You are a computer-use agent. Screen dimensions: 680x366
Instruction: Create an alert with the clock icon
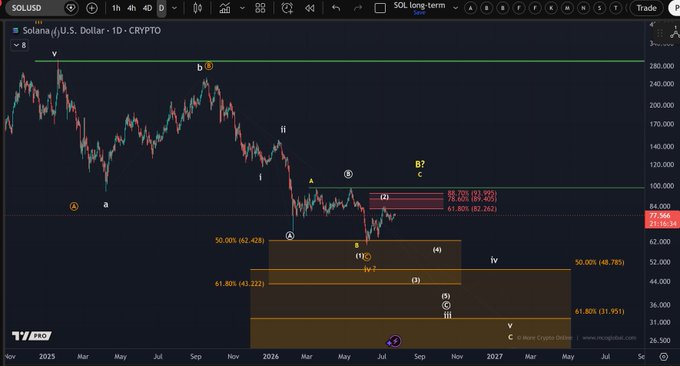tap(287, 8)
